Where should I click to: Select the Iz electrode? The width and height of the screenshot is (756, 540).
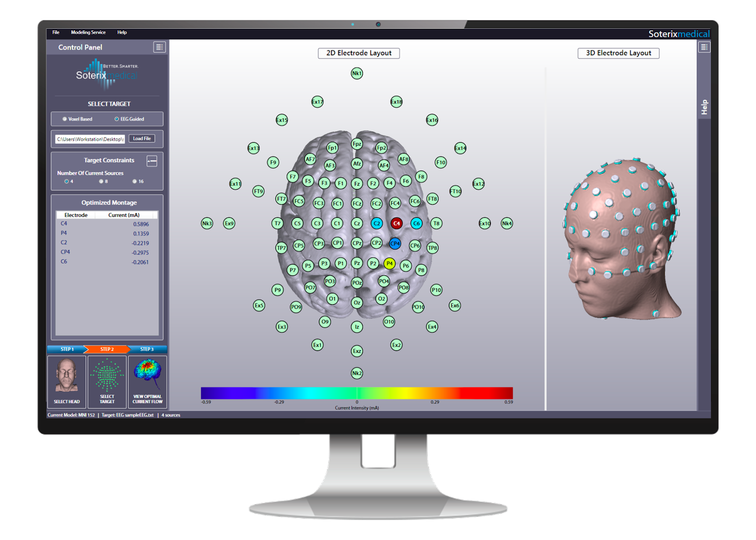tap(357, 326)
